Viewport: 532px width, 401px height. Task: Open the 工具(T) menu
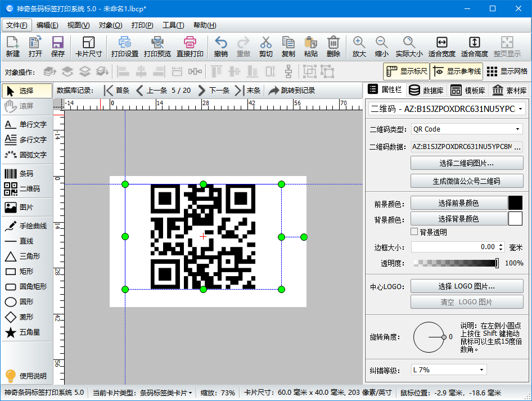173,25
